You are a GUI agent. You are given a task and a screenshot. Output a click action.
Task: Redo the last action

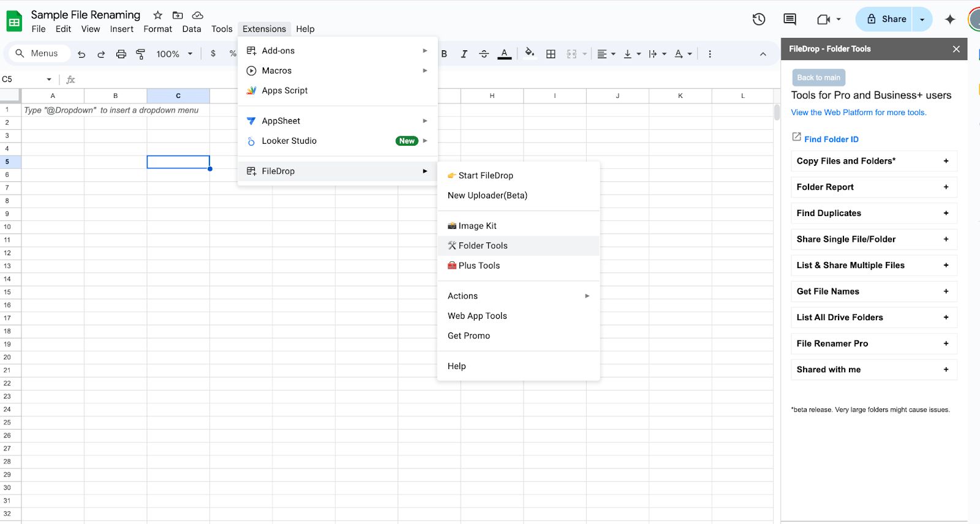(x=101, y=54)
